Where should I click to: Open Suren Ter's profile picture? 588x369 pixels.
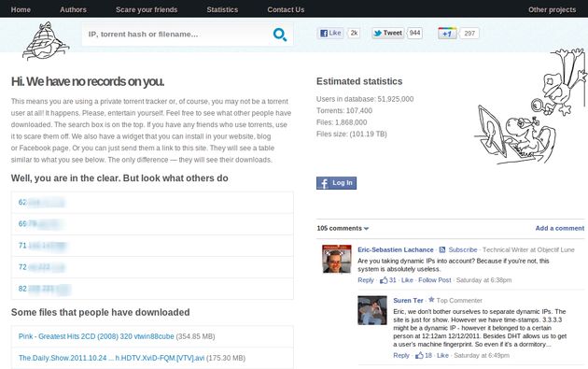[372, 310]
